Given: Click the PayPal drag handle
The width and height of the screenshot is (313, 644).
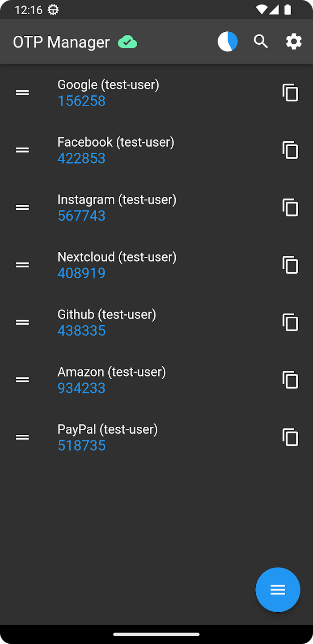Looking at the screenshot, I should pos(22,437).
